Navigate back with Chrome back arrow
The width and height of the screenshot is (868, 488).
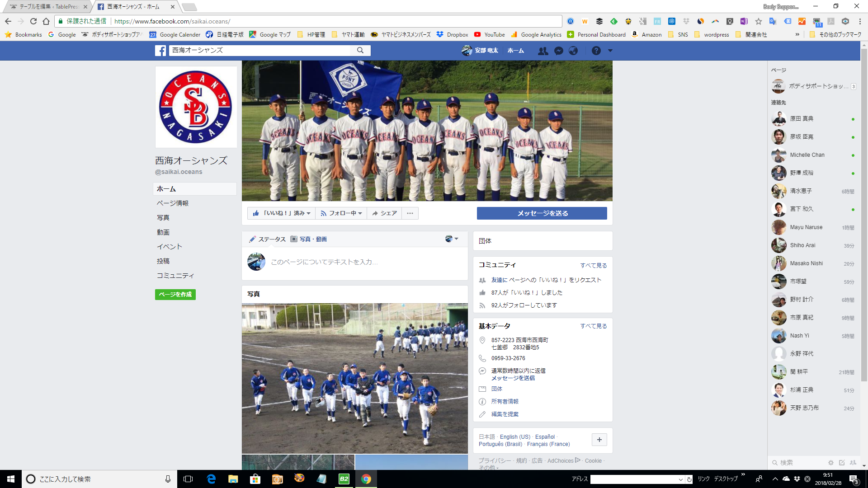point(8,21)
